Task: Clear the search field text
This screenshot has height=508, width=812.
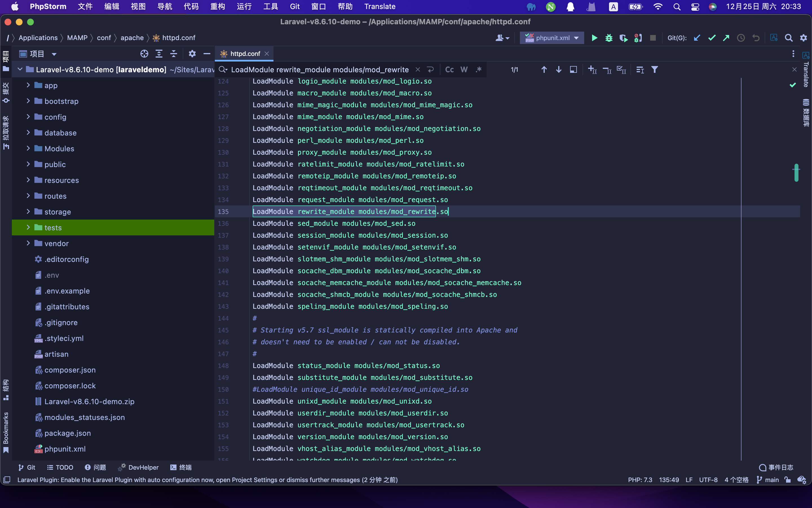Action: point(418,69)
